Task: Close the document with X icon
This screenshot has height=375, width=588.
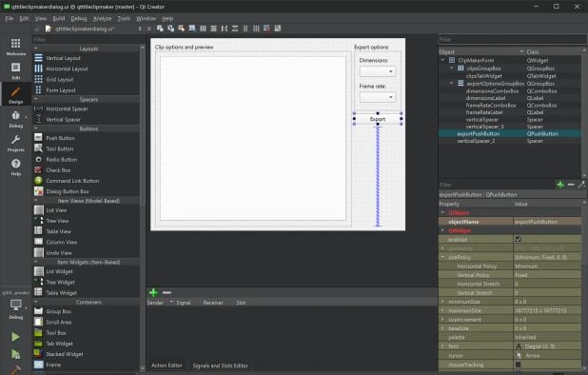Action: [148, 29]
